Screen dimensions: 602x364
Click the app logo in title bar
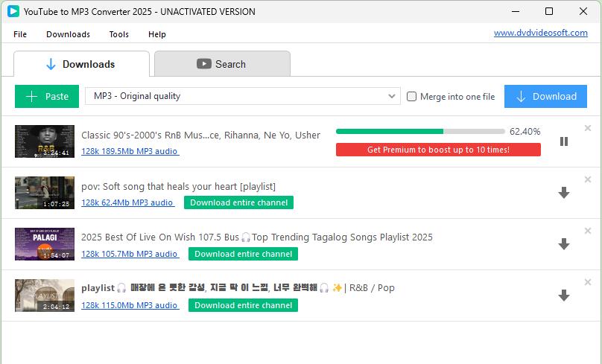pyautogui.click(x=13, y=11)
